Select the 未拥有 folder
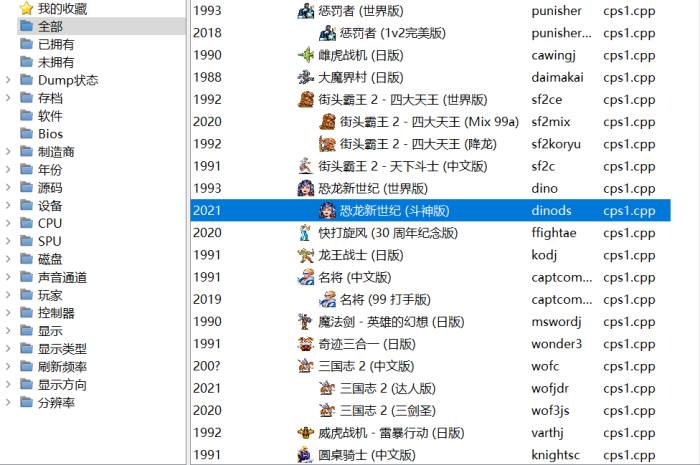Image resolution: width=700 pixels, height=465 pixels. pyautogui.click(x=47, y=62)
